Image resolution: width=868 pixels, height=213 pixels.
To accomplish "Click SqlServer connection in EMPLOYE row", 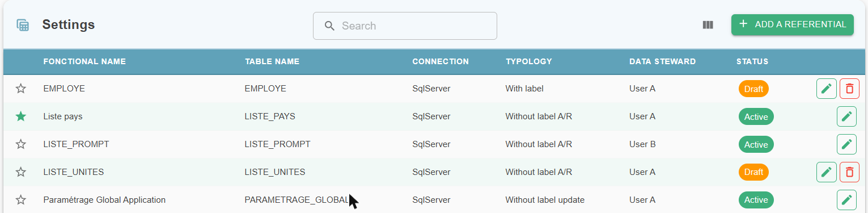I will (431, 89).
